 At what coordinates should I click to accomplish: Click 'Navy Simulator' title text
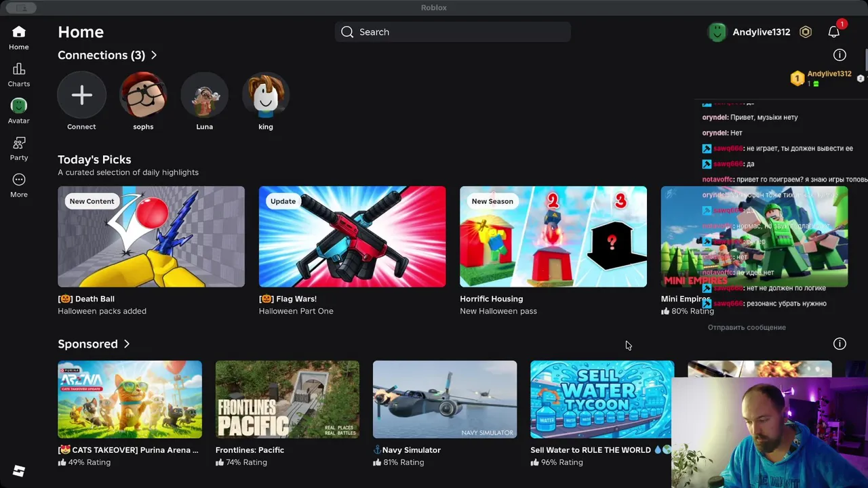tap(407, 450)
